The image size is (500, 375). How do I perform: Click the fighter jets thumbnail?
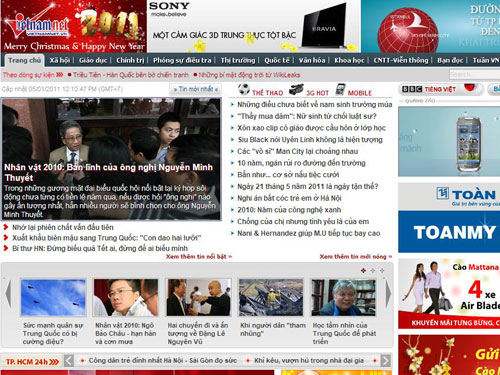tap(53, 298)
